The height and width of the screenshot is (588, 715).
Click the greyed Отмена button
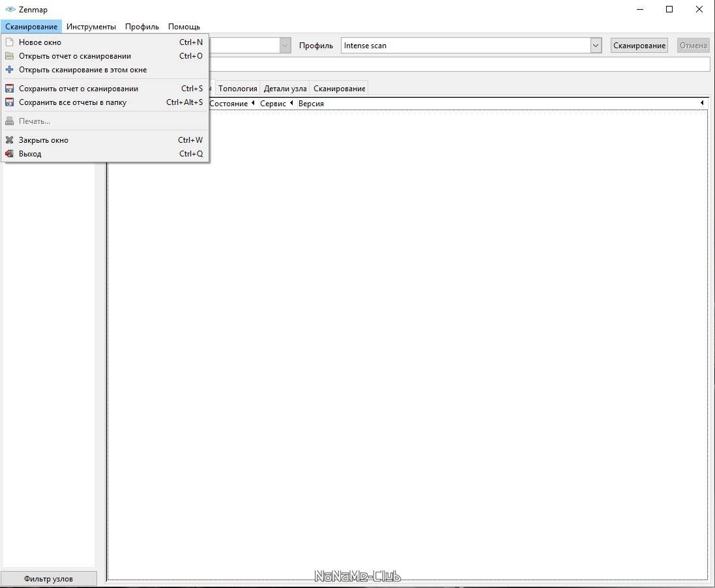point(693,46)
